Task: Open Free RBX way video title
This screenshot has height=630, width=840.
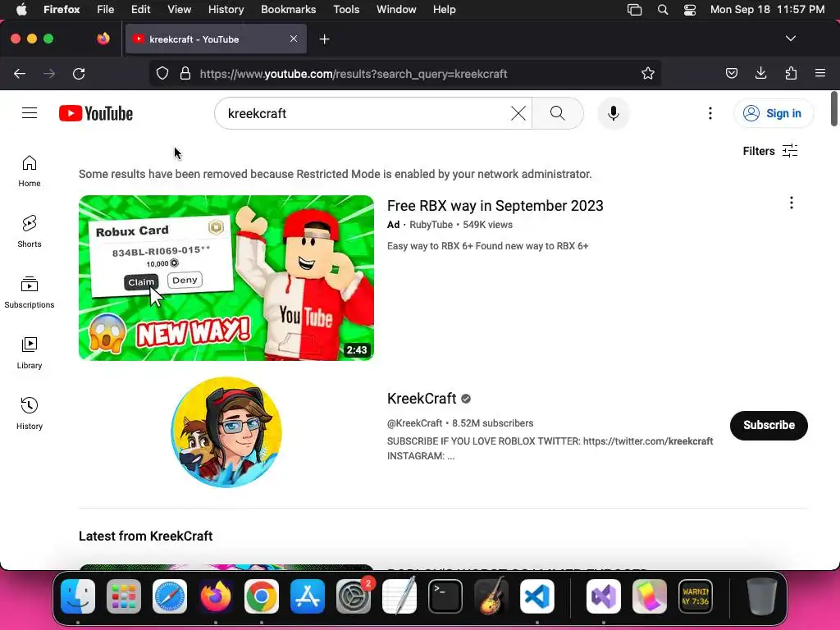Action: coord(495,206)
